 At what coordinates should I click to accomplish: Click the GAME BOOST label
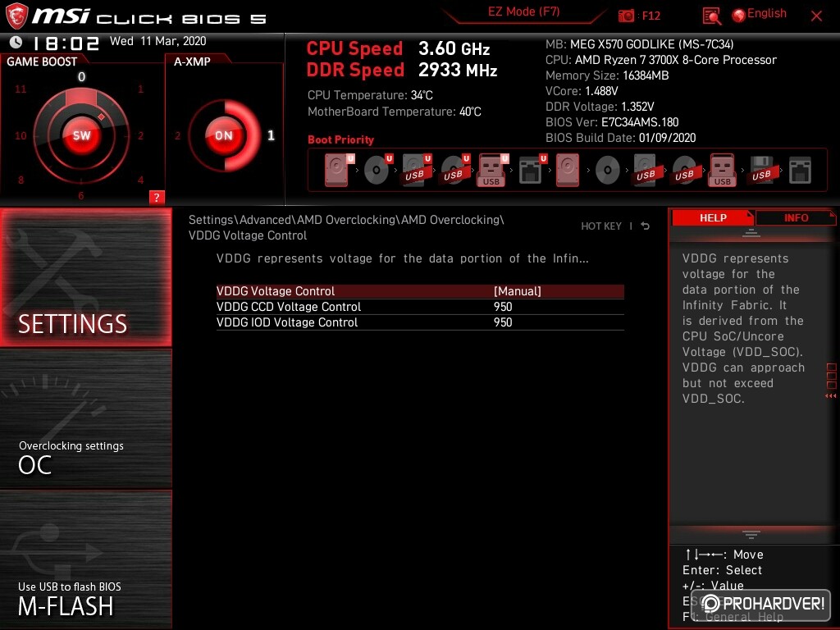click(42, 62)
